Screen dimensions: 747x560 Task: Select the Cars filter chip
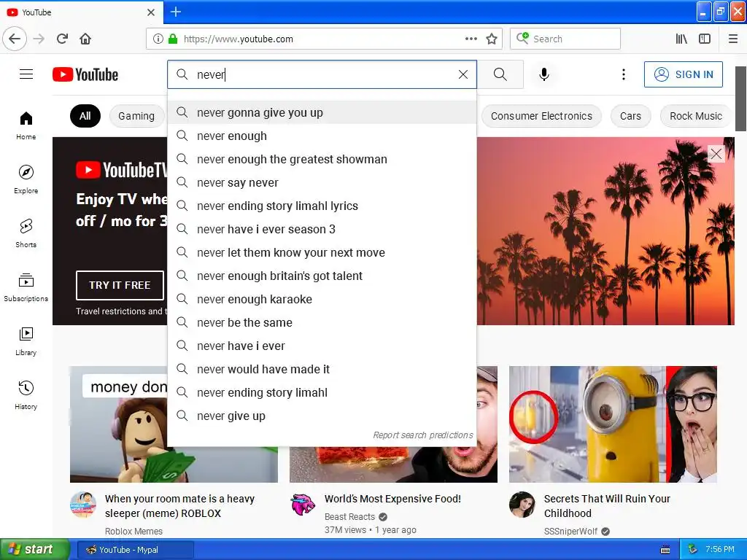point(631,116)
